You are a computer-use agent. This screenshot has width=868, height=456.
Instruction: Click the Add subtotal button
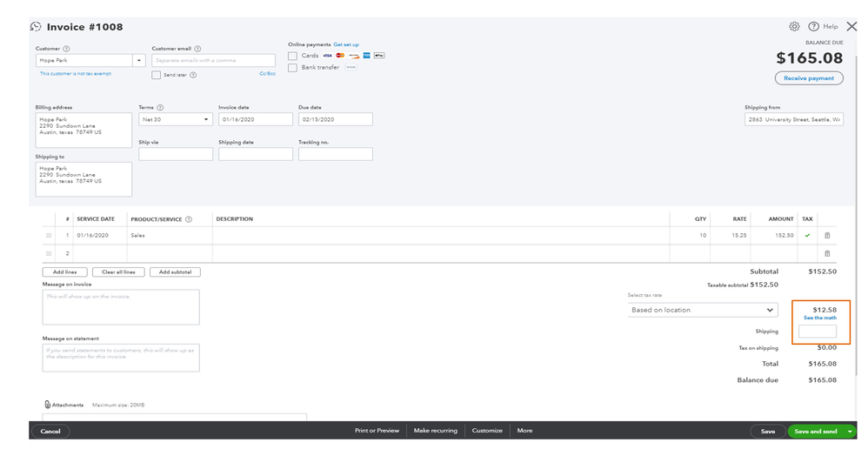tap(175, 272)
